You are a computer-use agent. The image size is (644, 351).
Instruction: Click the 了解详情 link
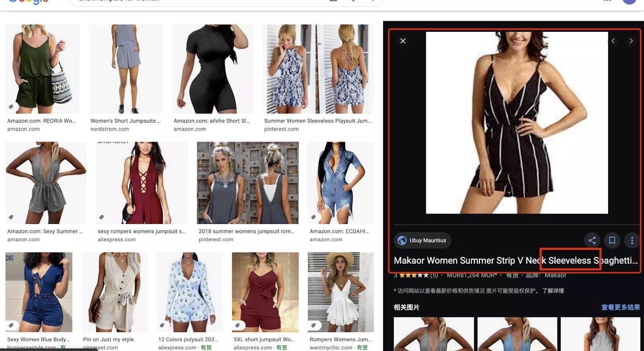553,291
